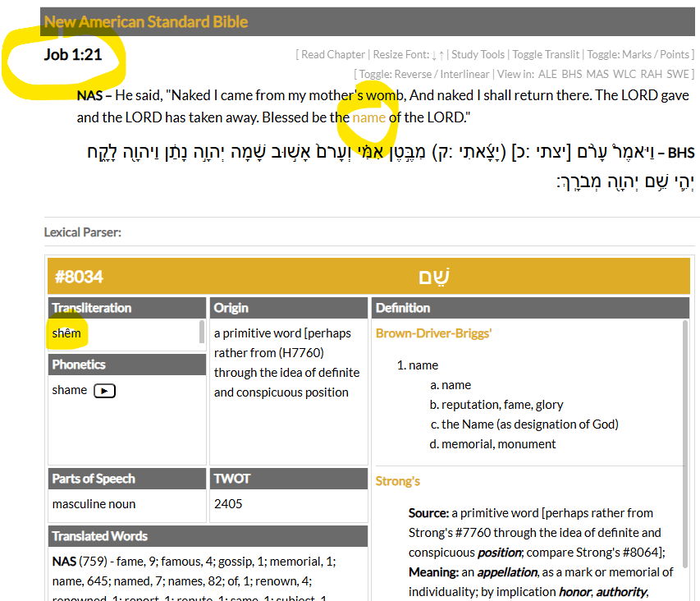This screenshot has width=700, height=601.
Task: View verse in SWE version
Action: click(677, 75)
